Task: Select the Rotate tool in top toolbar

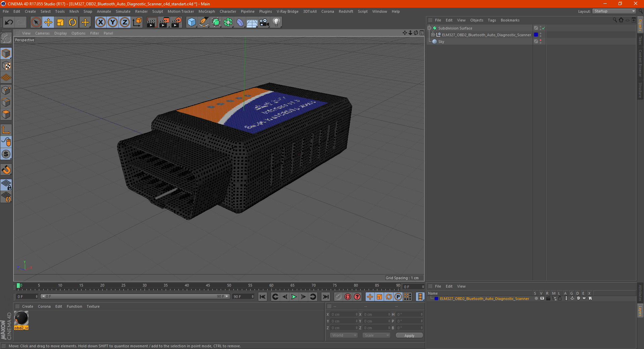Action: tap(72, 22)
